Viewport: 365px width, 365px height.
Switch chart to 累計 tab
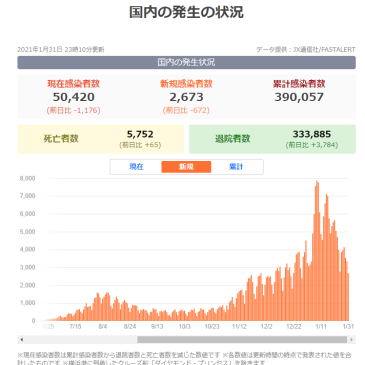tap(236, 167)
